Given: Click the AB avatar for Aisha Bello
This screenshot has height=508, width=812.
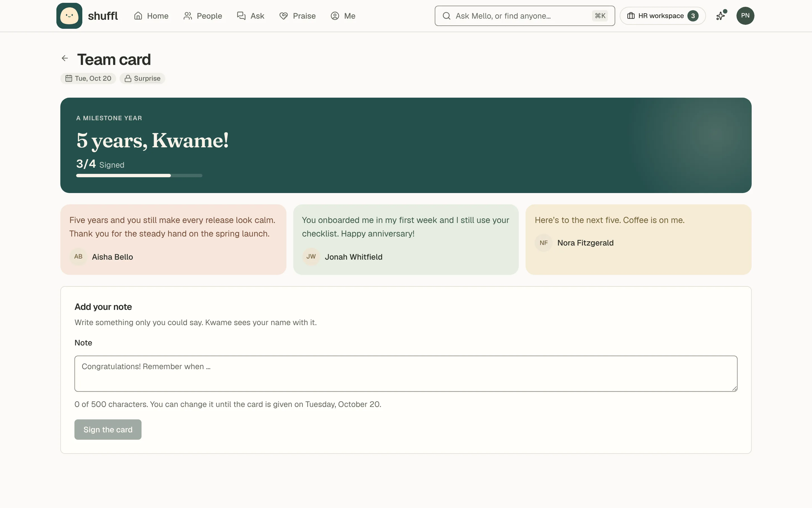Looking at the screenshot, I should coord(78,257).
